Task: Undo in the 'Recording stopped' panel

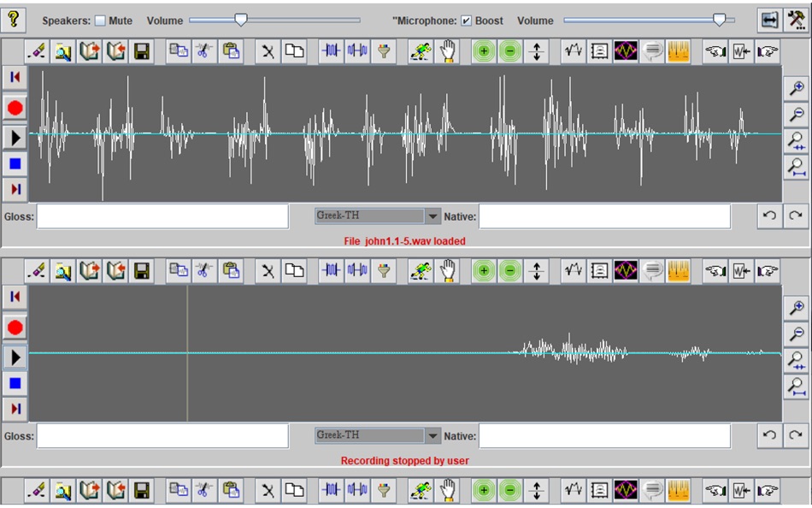Action: 769,435
